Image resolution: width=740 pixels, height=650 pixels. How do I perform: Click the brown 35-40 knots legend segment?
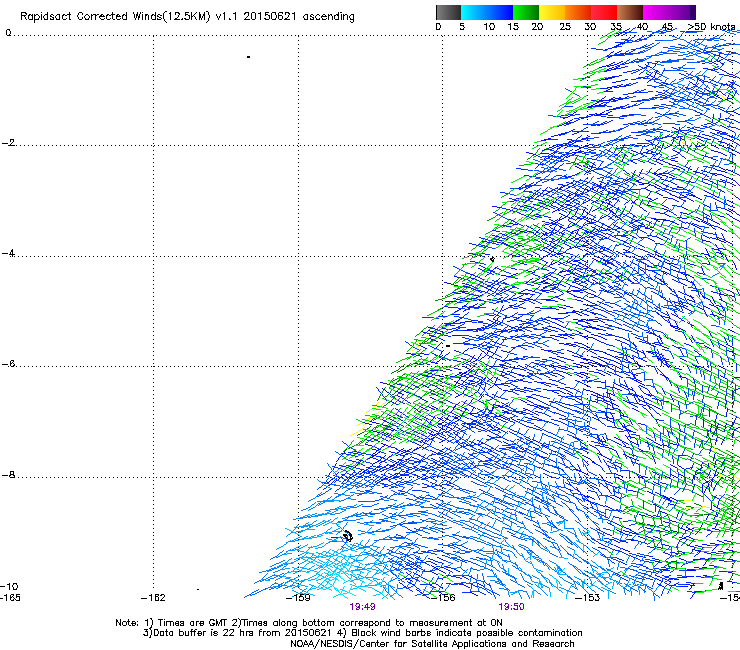pos(630,12)
